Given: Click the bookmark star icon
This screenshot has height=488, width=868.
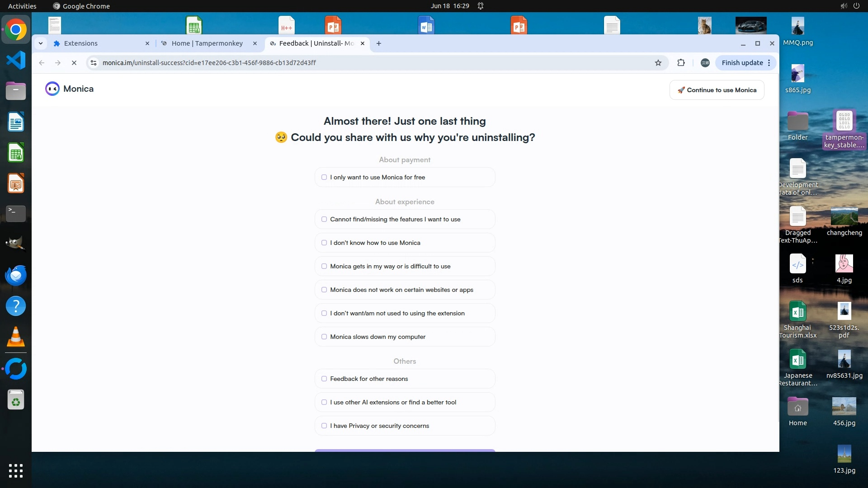Looking at the screenshot, I should (x=658, y=63).
